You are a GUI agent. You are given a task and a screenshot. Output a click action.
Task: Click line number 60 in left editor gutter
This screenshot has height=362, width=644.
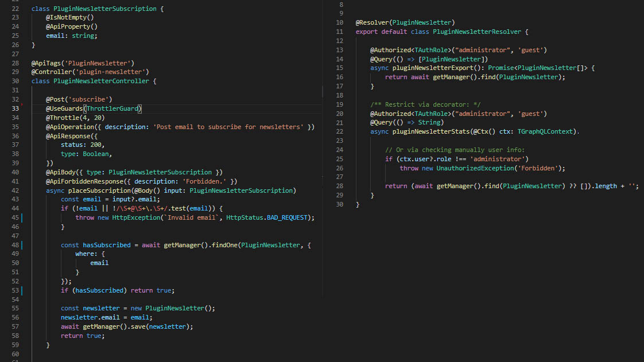click(x=15, y=354)
